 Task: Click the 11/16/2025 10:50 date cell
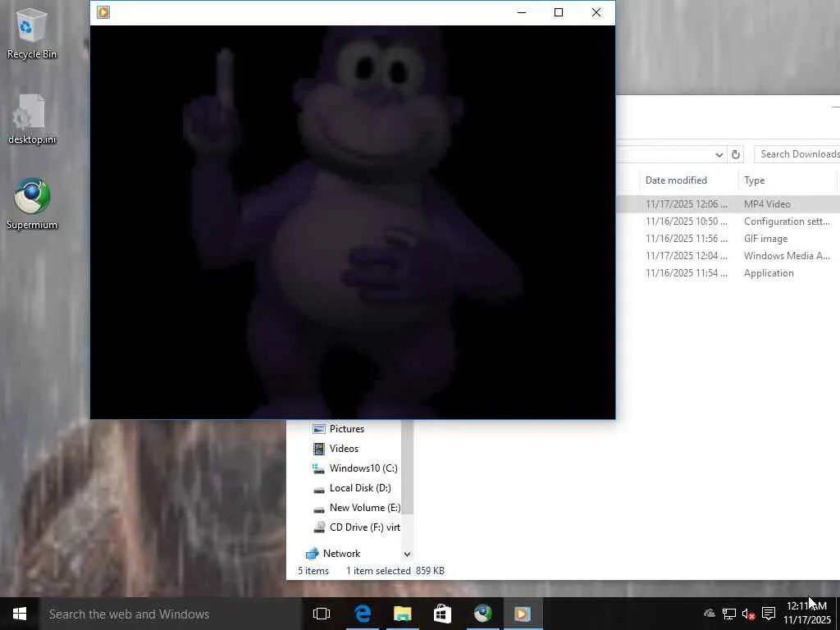point(687,221)
